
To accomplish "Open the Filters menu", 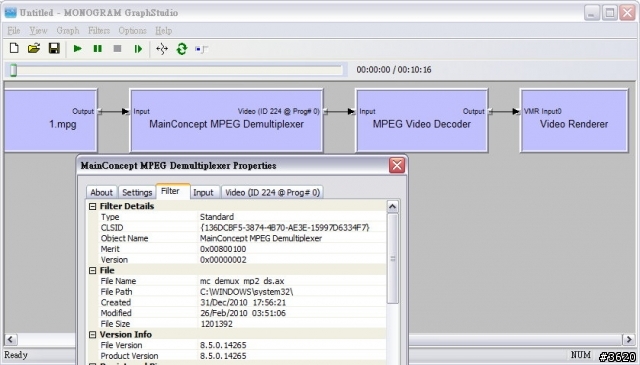I will point(99,31).
